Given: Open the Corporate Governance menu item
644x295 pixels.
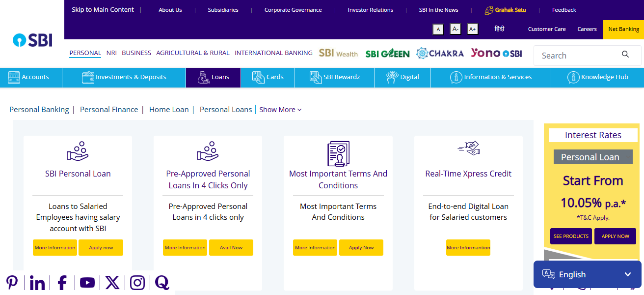Looking at the screenshot, I should tap(293, 9).
